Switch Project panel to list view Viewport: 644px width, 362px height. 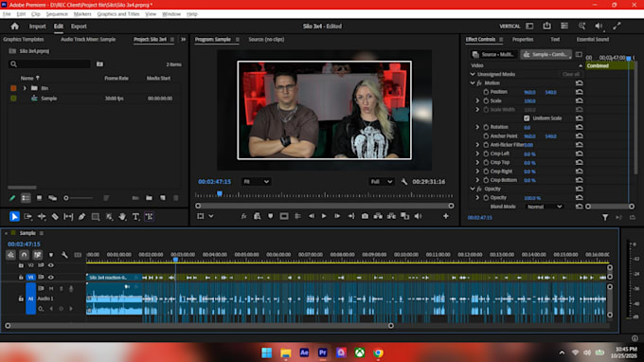(26, 198)
